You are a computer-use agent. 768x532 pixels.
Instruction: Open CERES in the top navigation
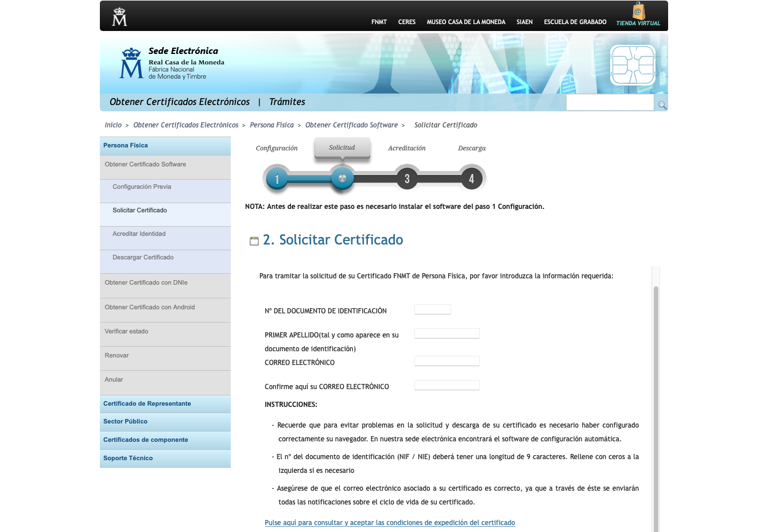407,22
